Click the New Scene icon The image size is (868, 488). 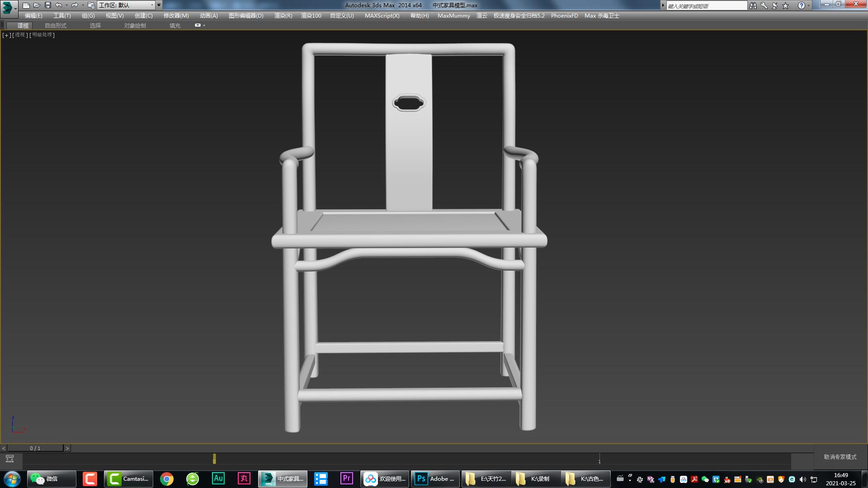click(26, 5)
